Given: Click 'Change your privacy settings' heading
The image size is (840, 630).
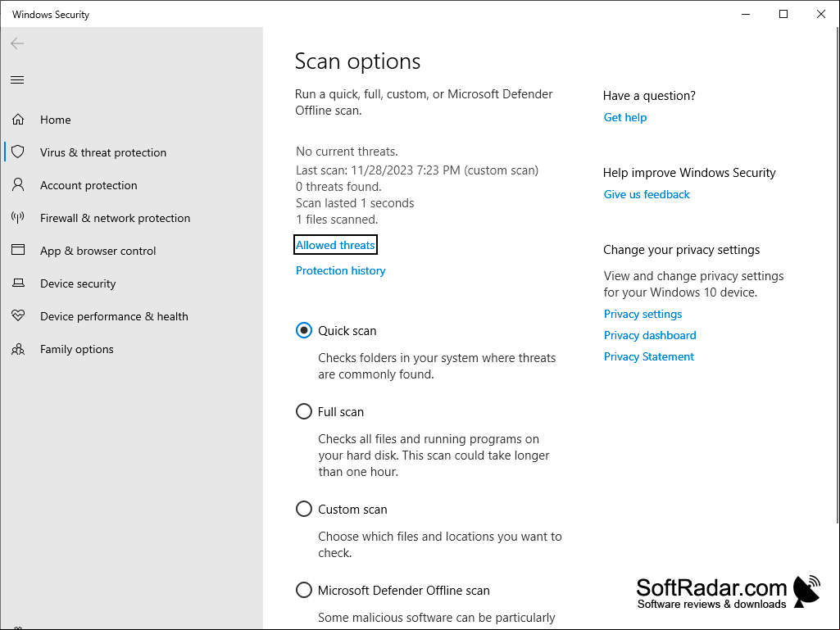Looking at the screenshot, I should (x=682, y=250).
